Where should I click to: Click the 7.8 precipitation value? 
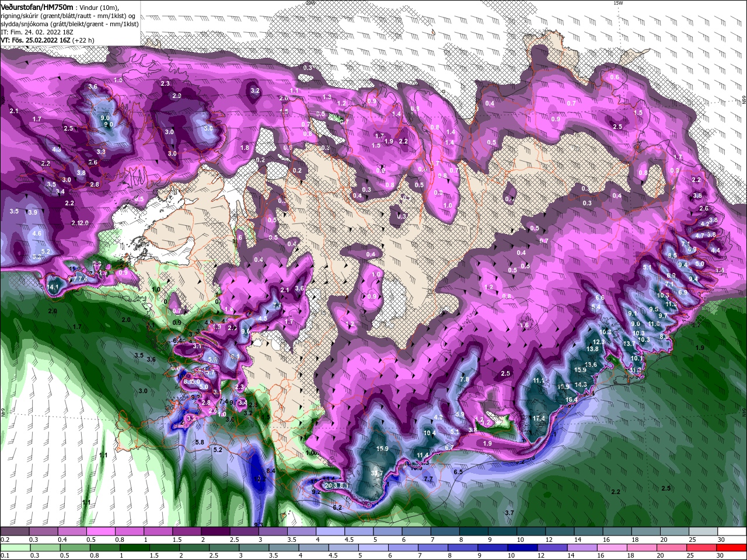[465, 379]
